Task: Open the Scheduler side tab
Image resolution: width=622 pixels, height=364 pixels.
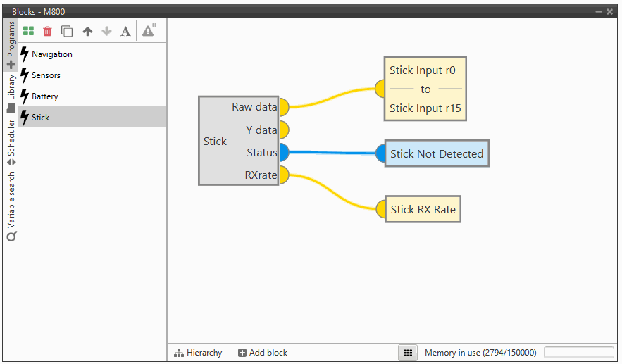Action: pos(11,142)
